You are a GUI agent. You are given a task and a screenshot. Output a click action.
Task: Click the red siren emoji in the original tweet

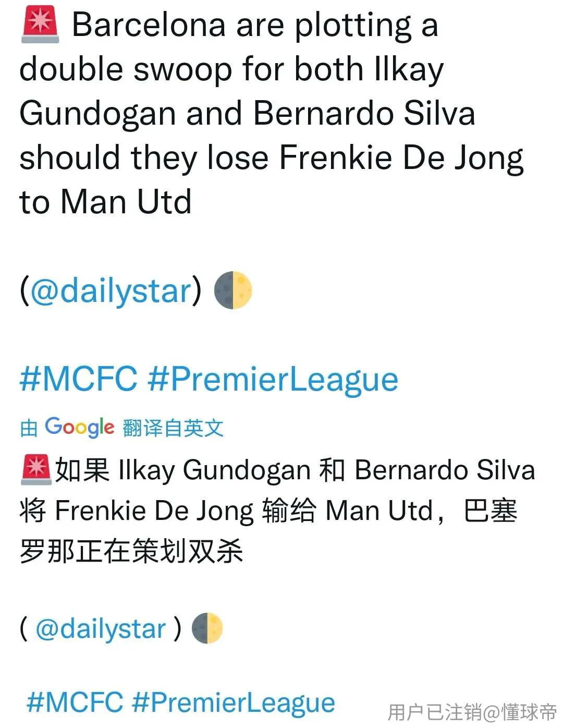point(40,25)
